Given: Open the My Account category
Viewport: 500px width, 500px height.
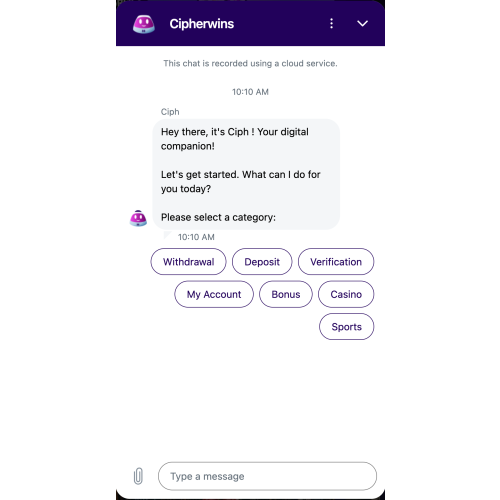Looking at the screenshot, I should click(214, 294).
